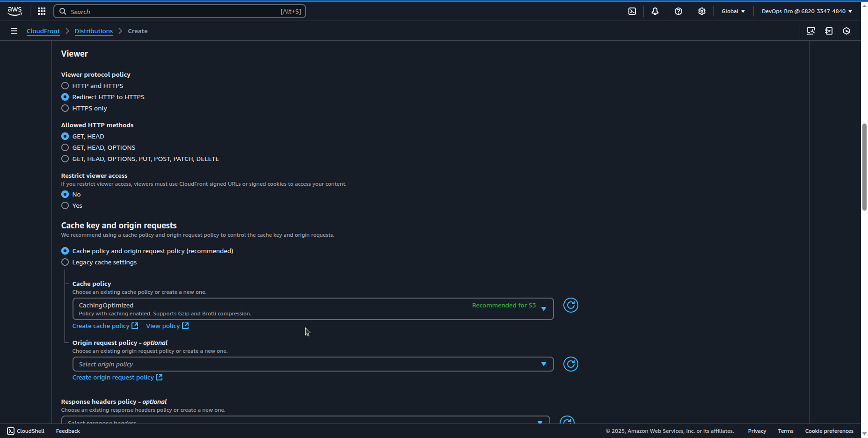The height and width of the screenshot is (438, 868).
Task: Click the AWS logo home icon
Action: click(15, 11)
